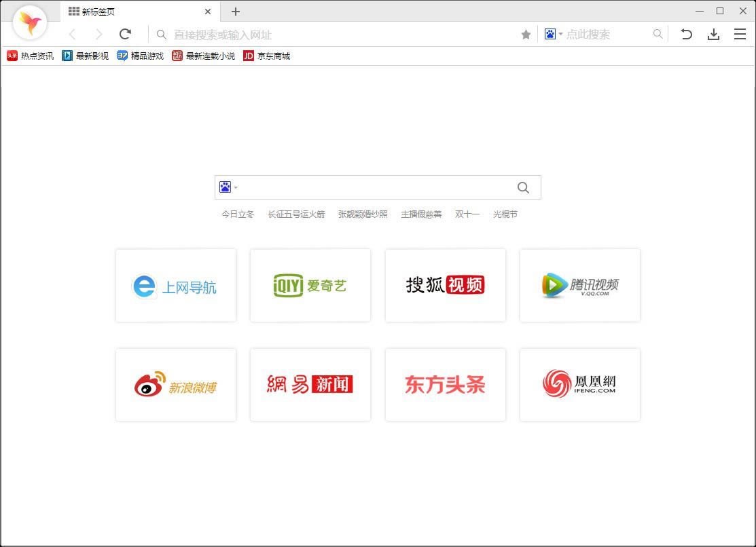Open the hamburger main menu
756x547 pixels.
tap(740, 34)
